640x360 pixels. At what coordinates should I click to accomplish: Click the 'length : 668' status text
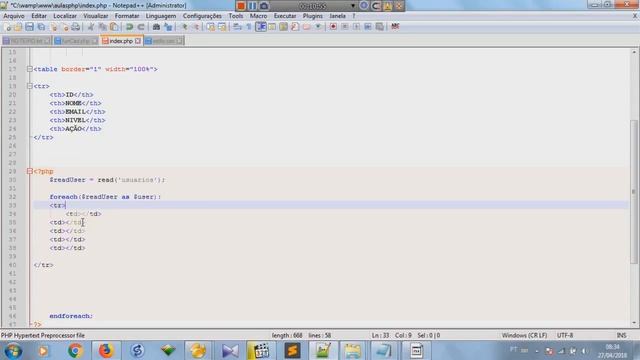287,336
